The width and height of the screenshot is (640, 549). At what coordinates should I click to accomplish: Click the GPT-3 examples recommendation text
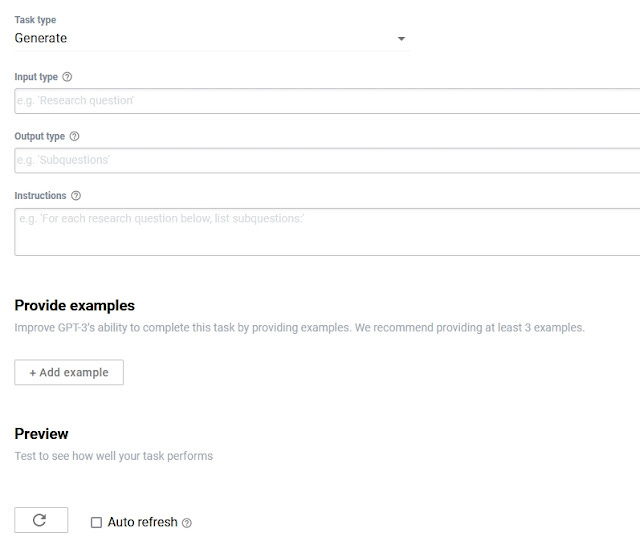coord(299,328)
